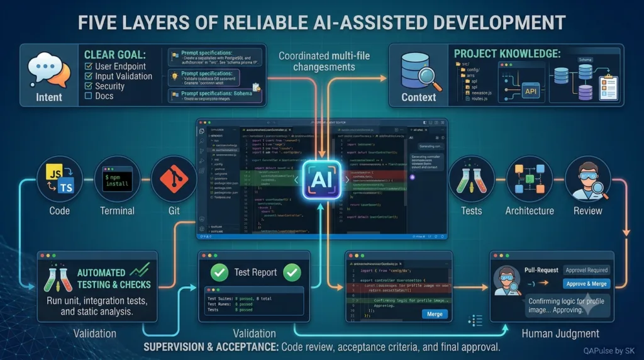Click the green trend chart icon beside AUTOMATED

140,270
